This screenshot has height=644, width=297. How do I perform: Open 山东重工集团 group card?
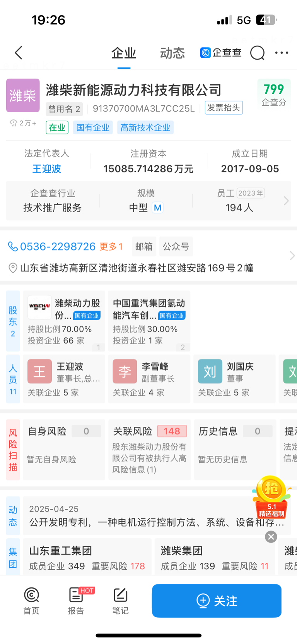pos(87,558)
